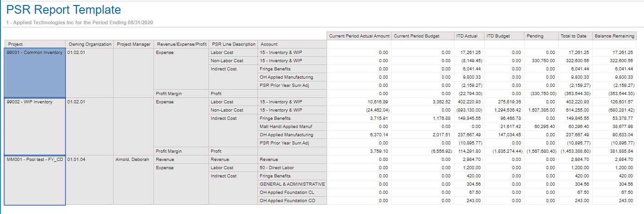Select the PSR Line Description column header

233,44
